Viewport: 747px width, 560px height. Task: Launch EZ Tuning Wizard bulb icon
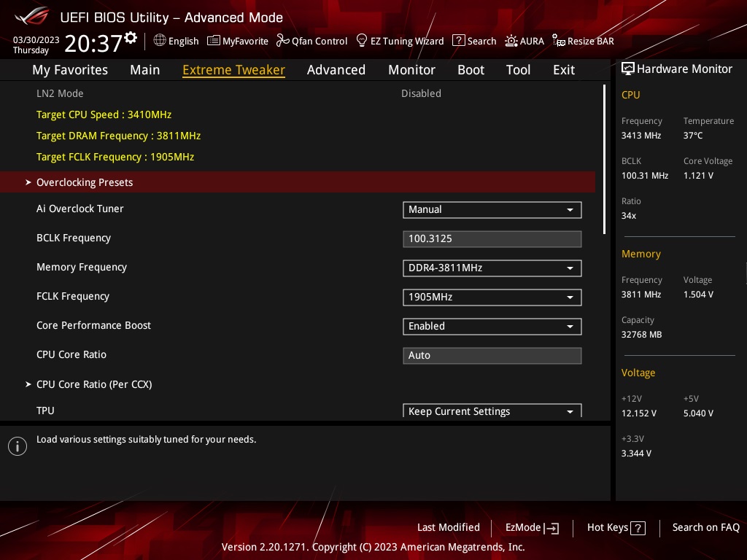click(362, 41)
